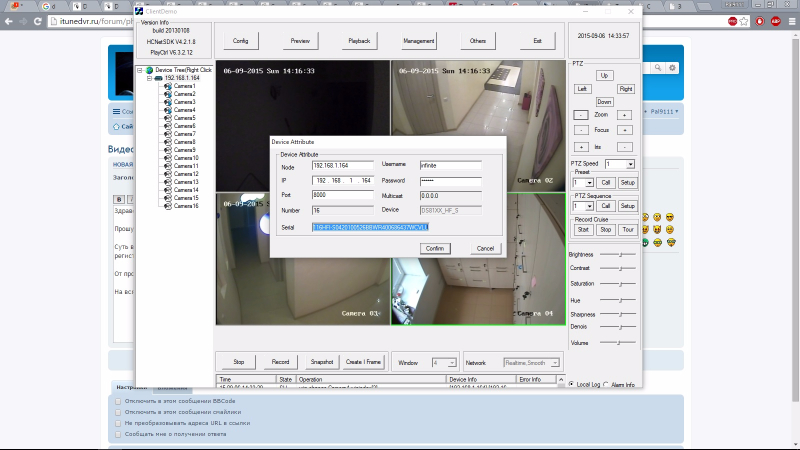Image resolution: width=800 pixels, height=450 pixels.
Task: Open the Preview section
Action: point(300,41)
